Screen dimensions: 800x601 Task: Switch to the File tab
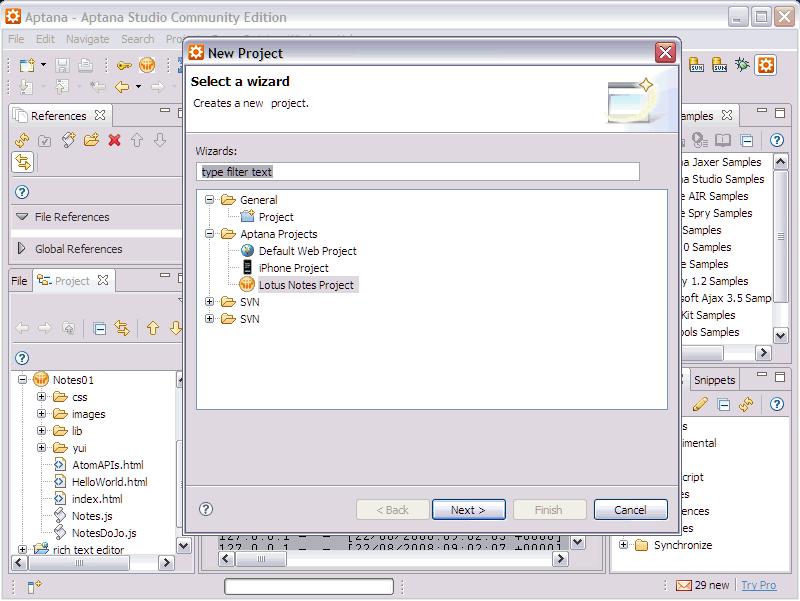coord(19,281)
